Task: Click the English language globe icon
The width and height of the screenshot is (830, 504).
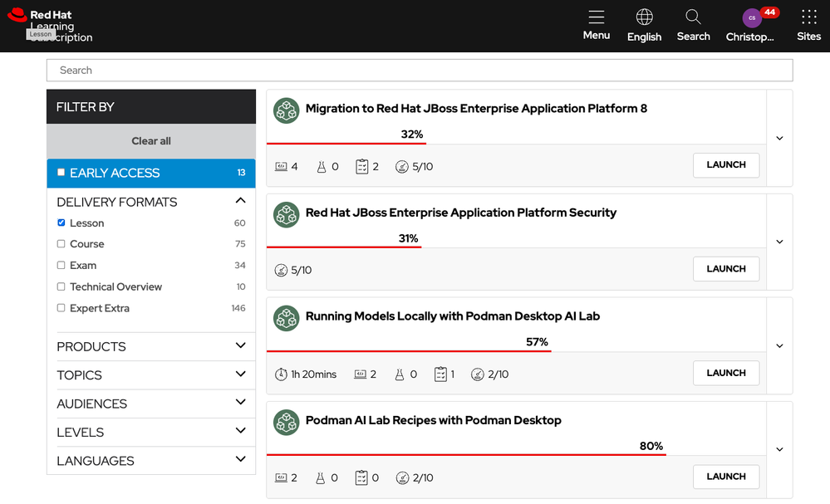Action: pos(644,18)
